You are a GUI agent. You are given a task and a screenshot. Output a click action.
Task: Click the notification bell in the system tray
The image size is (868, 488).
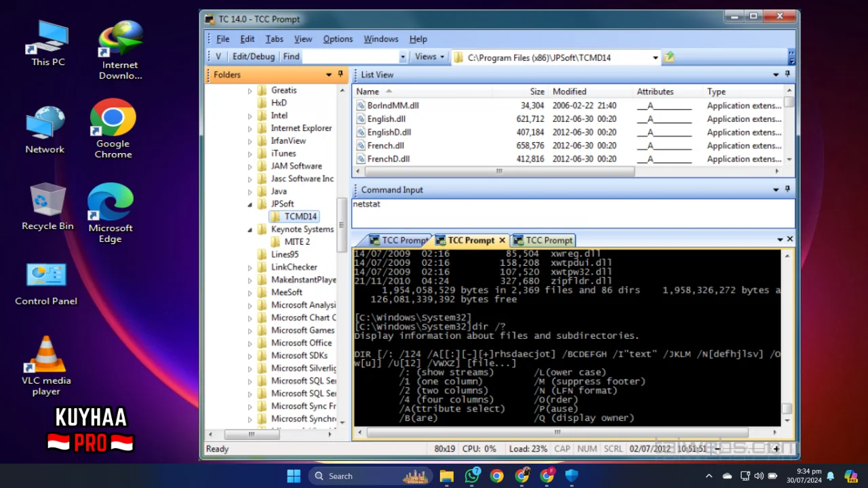(830, 476)
